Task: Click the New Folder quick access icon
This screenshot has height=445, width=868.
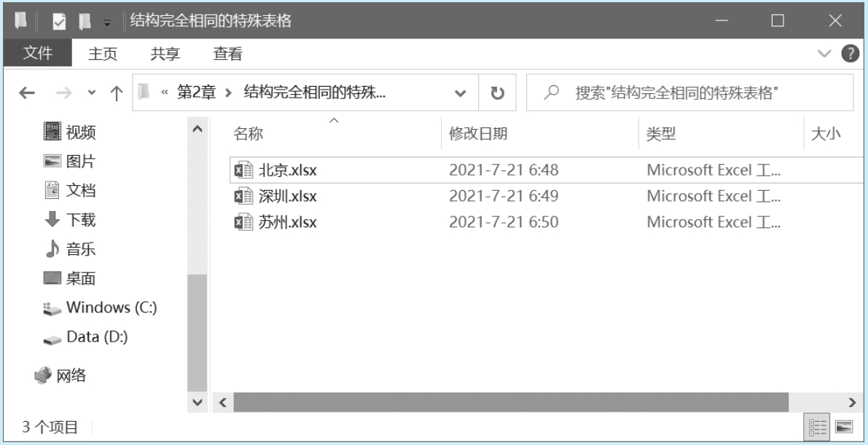Action: point(84,22)
